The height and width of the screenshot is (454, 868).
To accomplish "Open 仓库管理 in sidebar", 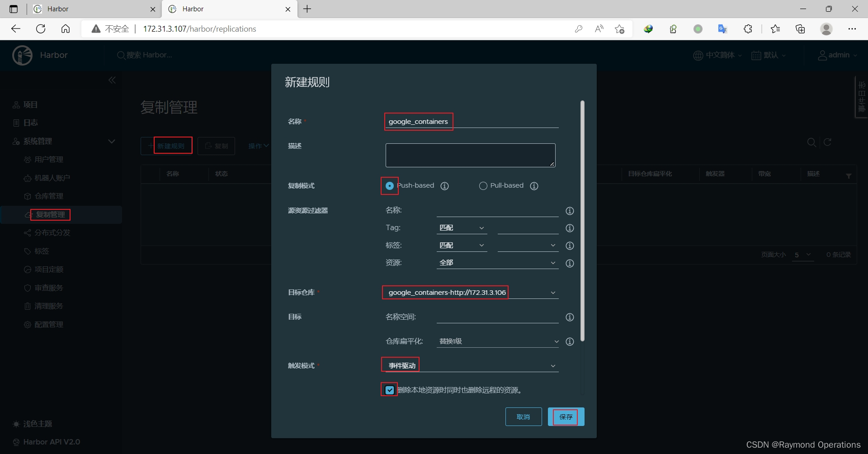I will (x=49, y=196).
